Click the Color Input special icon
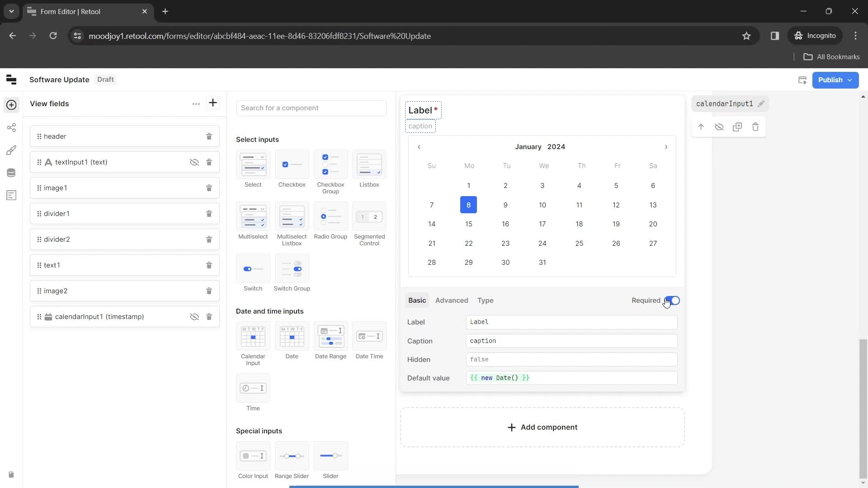 pyautogui.click(x=253, y=456)
